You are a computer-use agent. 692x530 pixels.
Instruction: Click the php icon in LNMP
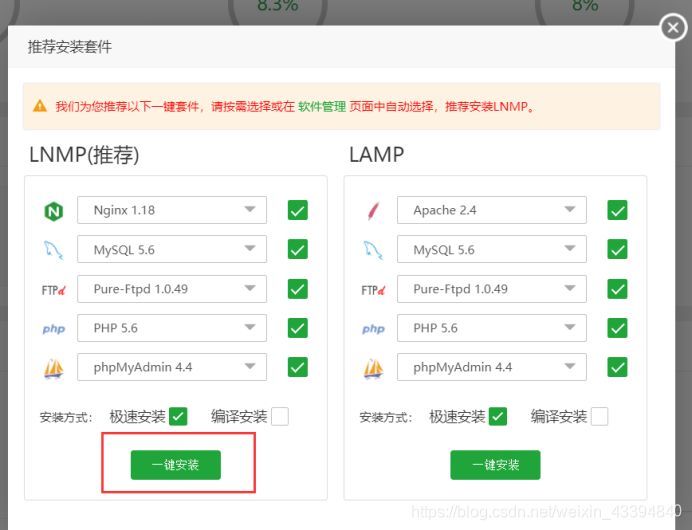pyautogui.click(x=54, y=329)
